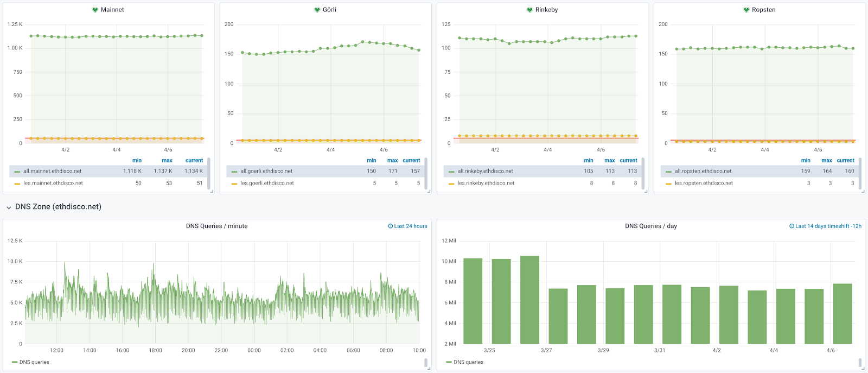Screen dimensions: 868x373
Task: Sort the Ropsten legend by the current column
Action: (x=845, y=161)
